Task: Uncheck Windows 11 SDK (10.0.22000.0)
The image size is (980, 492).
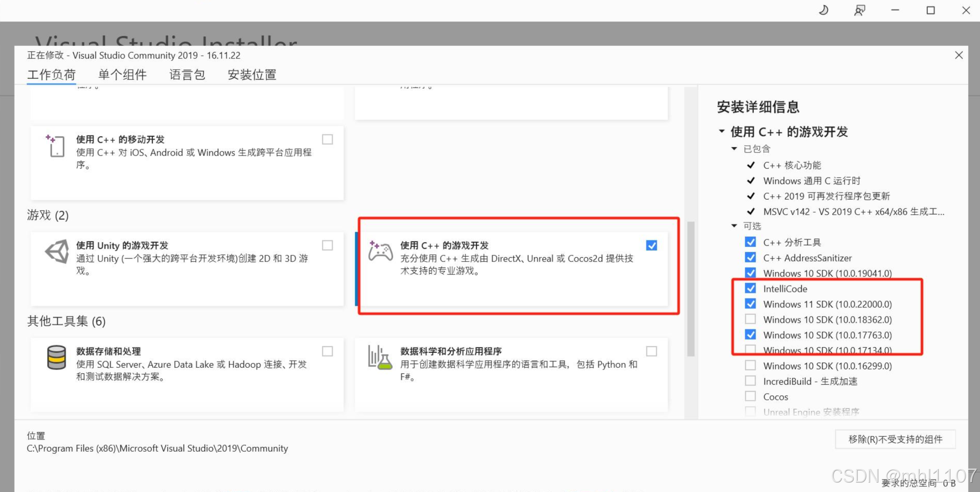Action: (750, 304)
